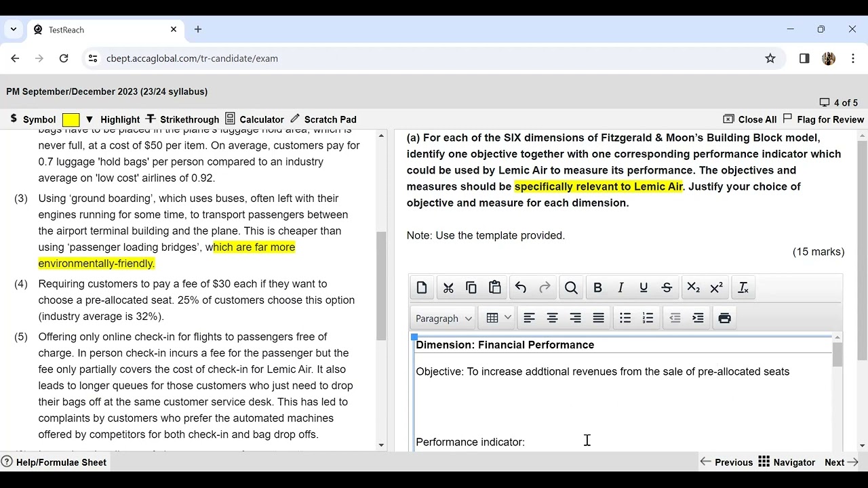Click Close All windows
The height and width of the screenshot is (488, 868).
click(x=750, y=119)
